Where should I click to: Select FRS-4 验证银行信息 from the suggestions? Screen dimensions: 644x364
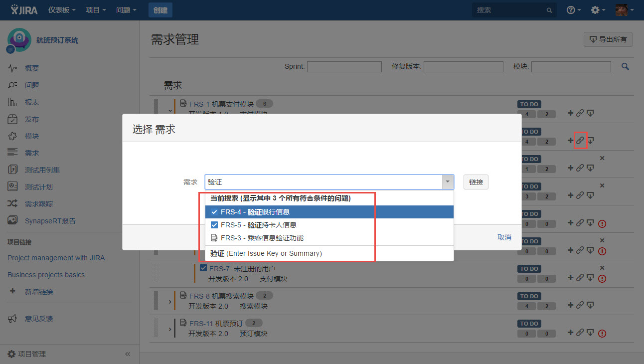(329, 212)
